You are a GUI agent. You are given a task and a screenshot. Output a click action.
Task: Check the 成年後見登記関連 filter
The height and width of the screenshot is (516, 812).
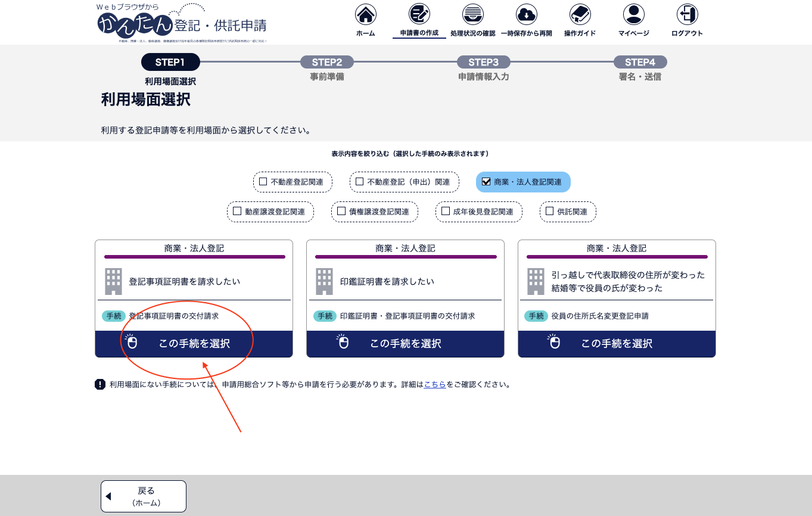445,211
